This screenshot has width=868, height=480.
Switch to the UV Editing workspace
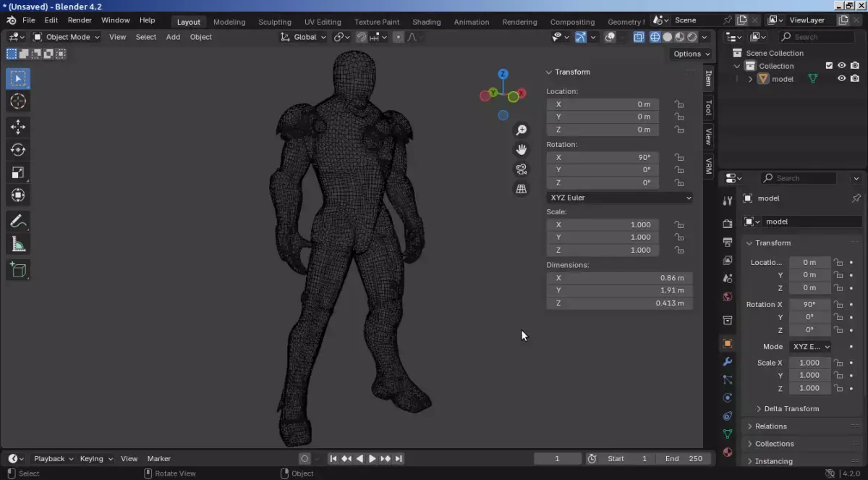(x=323, y=22)
